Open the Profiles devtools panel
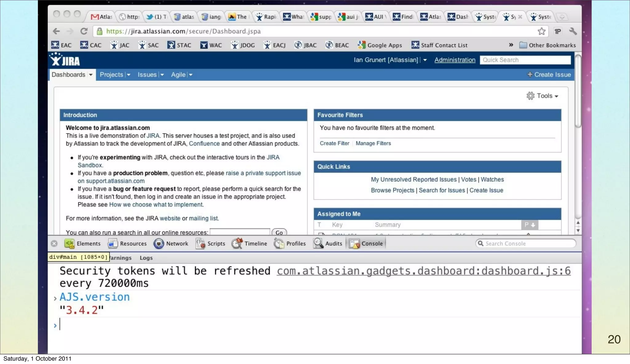Viewport: 630px width, 364px height. point(290,243)
